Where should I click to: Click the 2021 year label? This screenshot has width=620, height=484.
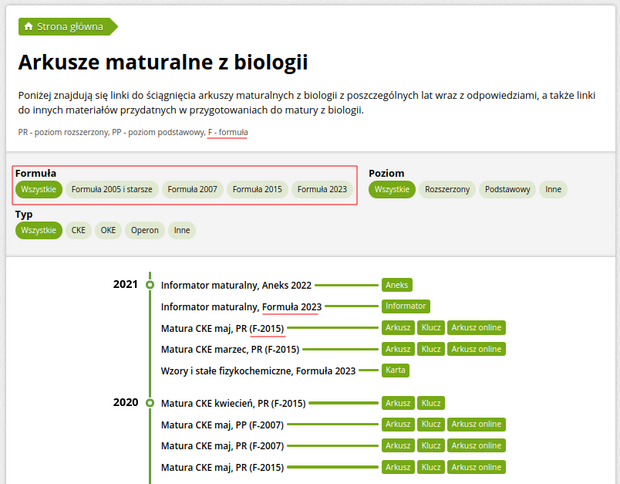(125, 284)
